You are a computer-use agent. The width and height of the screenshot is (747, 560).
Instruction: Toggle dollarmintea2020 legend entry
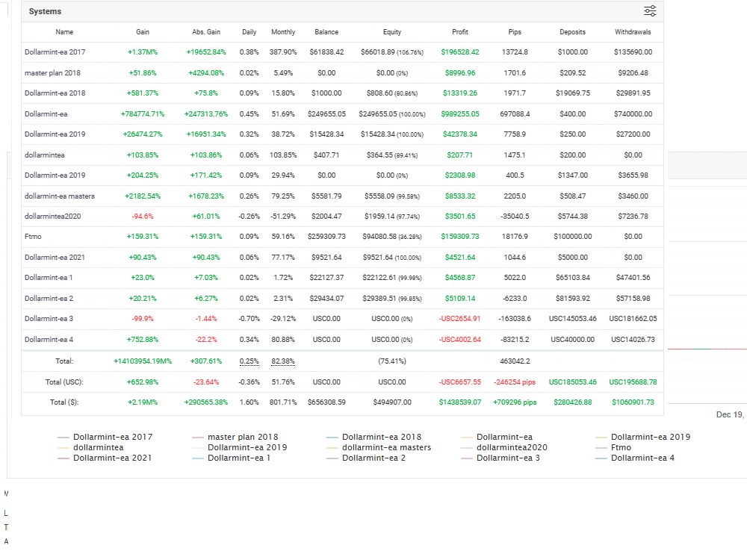click(x=504, y=447)
